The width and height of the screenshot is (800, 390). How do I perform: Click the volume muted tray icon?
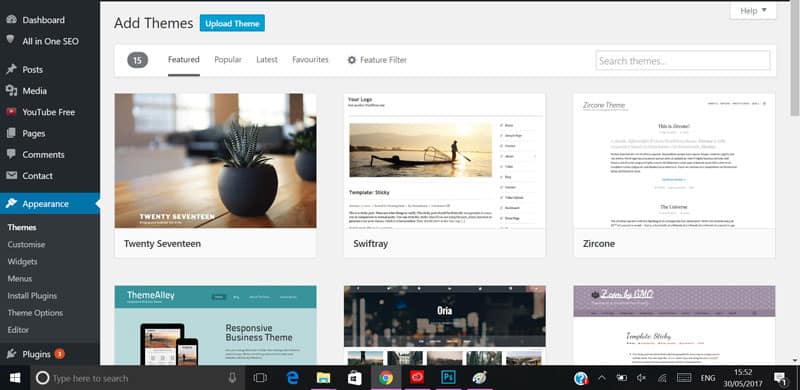641,378
